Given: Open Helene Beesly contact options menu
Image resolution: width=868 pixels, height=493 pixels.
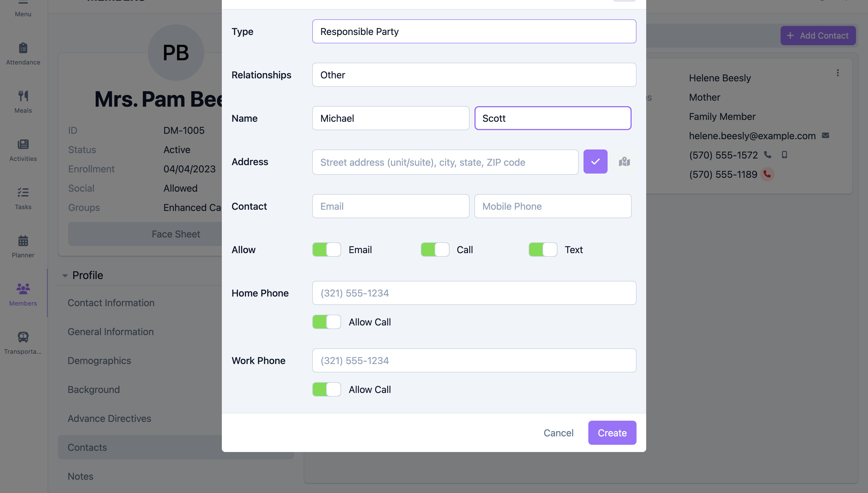Looking at the screenshot, I should [838, 73].
